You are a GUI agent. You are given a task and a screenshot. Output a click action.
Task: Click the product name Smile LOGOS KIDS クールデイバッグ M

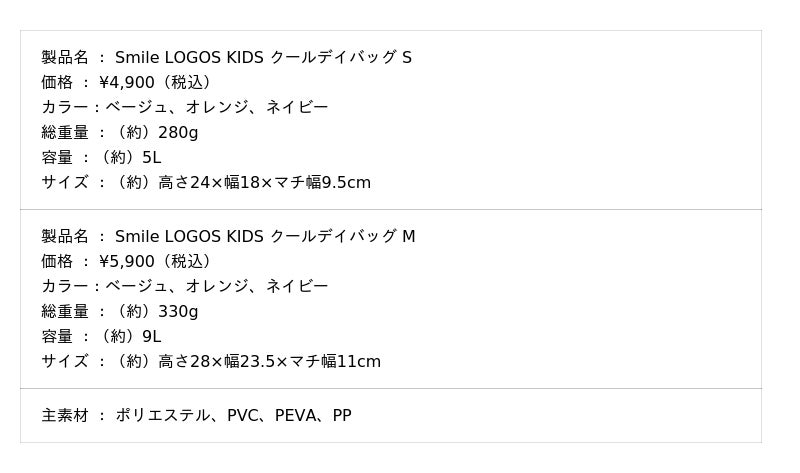pos(265,236)
